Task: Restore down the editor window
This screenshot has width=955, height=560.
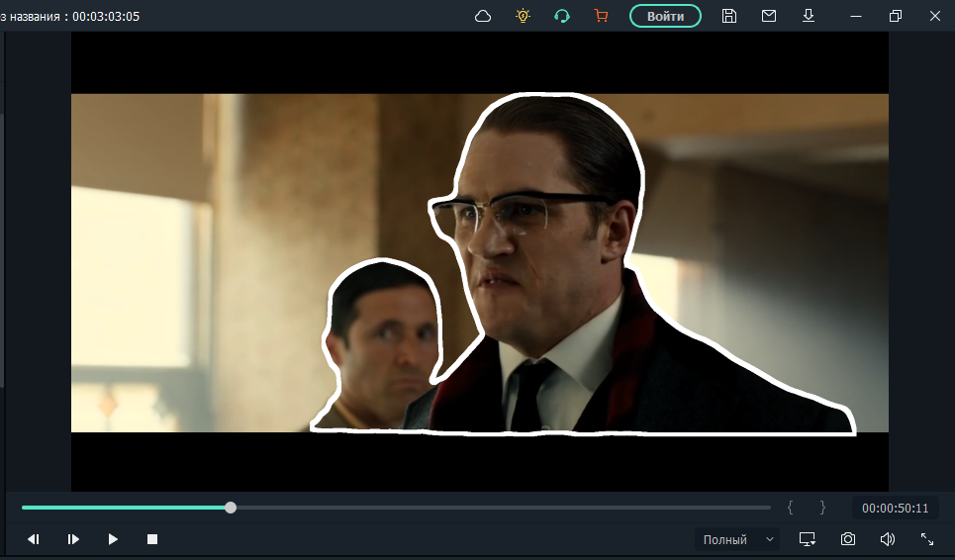Action: (x=896, y=17)
